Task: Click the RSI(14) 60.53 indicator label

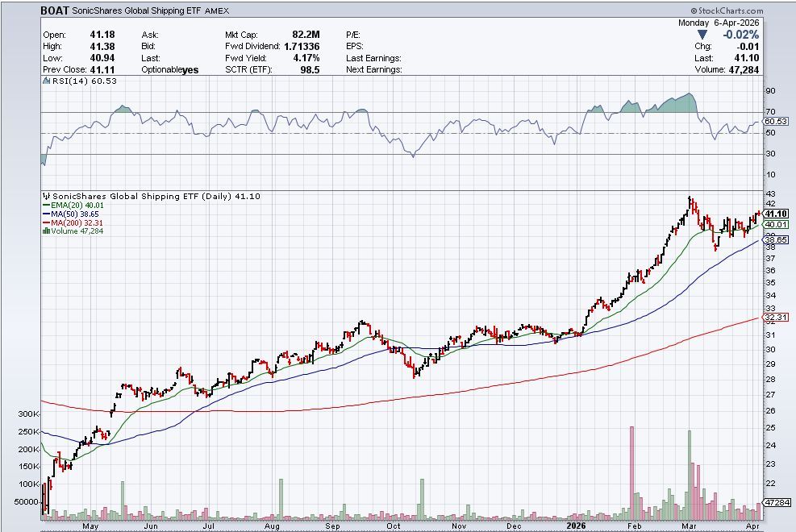Action: [84, 81]
